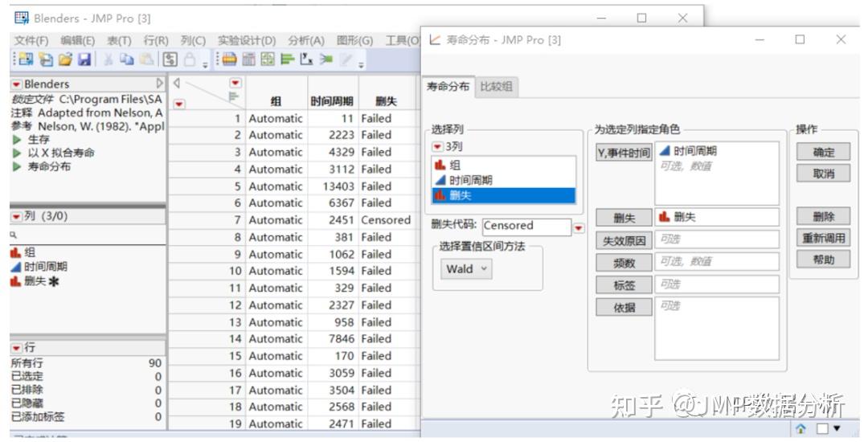Click the Save floppy disk icon
The height and width of the screenshot is (442, 868).
(84, 59)
